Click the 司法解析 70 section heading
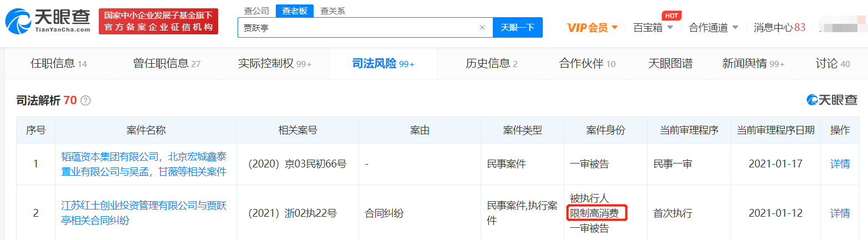 point(47,101)
